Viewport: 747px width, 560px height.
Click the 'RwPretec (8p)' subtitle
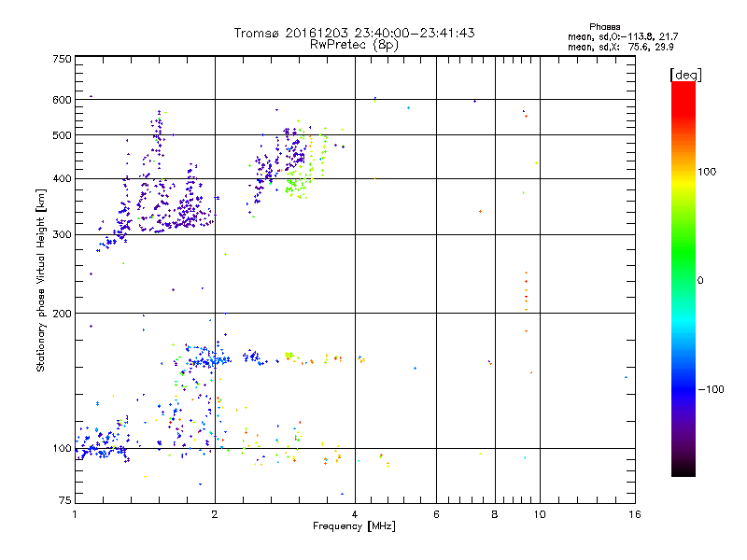click(x=354, y=45)
